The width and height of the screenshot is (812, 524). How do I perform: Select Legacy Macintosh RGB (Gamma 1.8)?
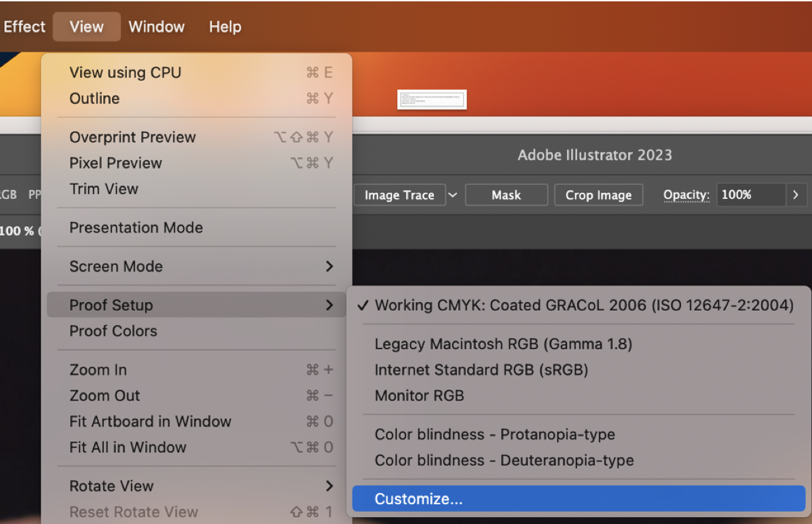[x=578, y=344]
